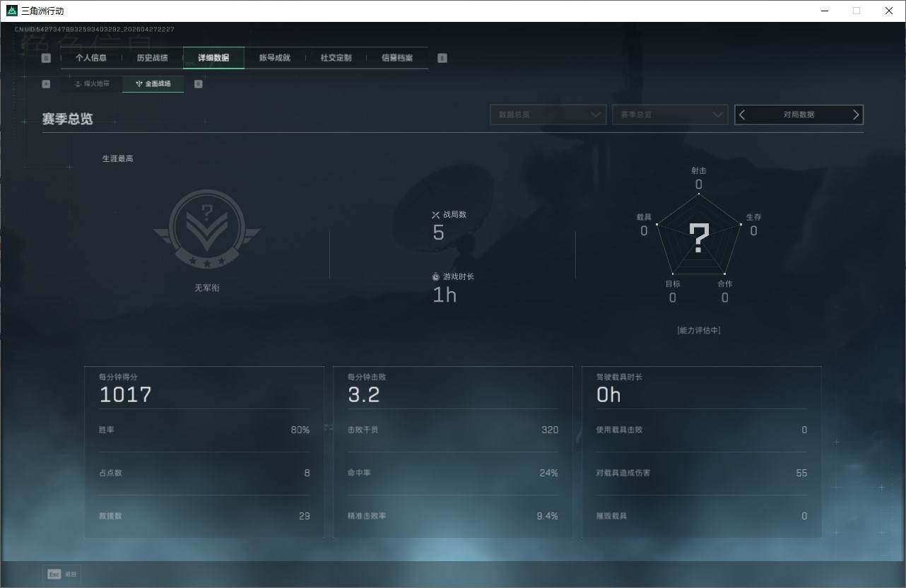The image size is (906, 588).
Task: Click the 救援数 stat row
Action: pos(204,516)
